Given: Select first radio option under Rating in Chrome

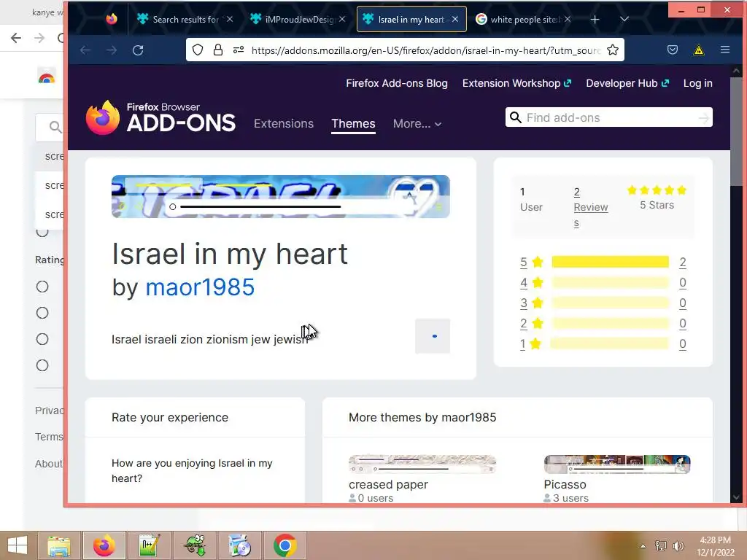Looking at the screenshot, I should pyautogui.click(x=42, y=287).
